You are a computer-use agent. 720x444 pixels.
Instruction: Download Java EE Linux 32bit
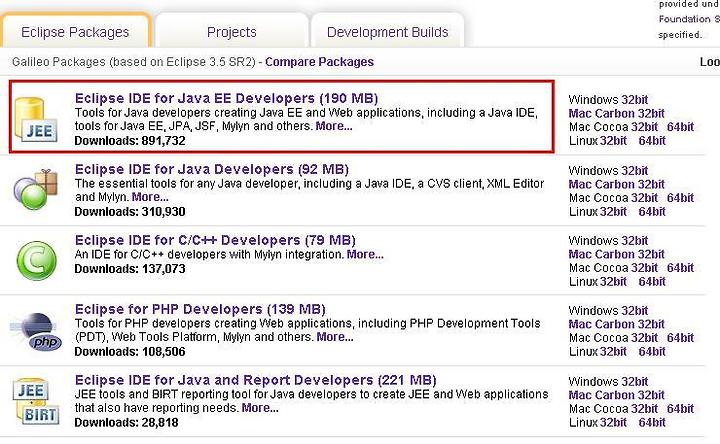(613, 141)
